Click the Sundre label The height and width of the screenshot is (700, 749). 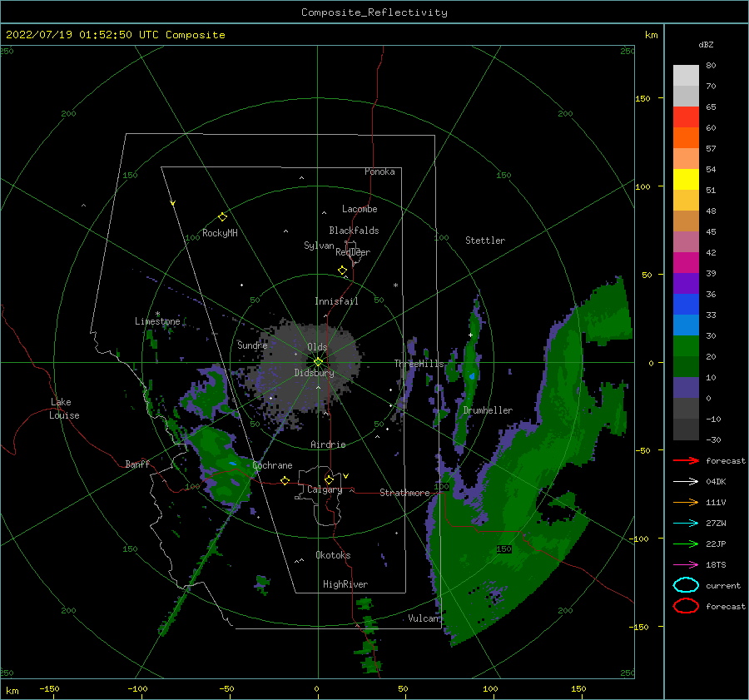252,345
